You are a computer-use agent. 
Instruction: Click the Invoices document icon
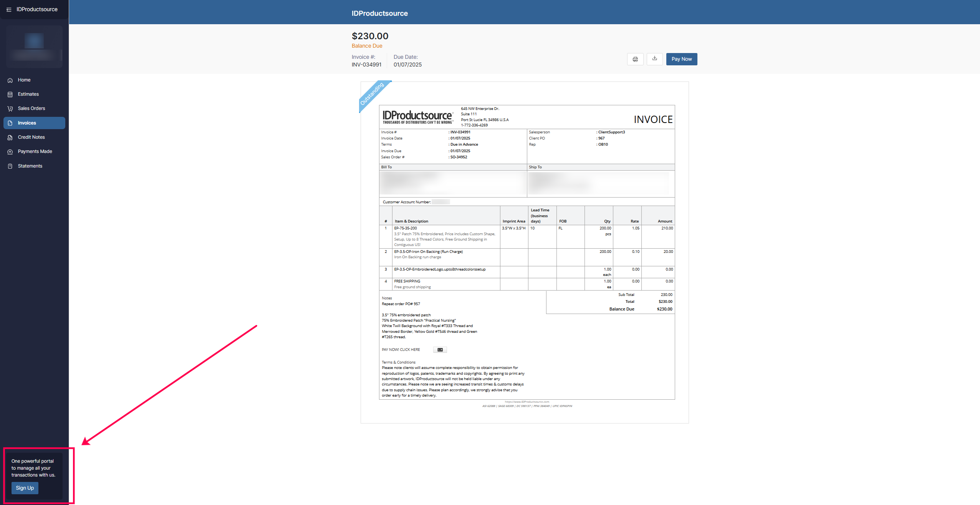[10, 123]
